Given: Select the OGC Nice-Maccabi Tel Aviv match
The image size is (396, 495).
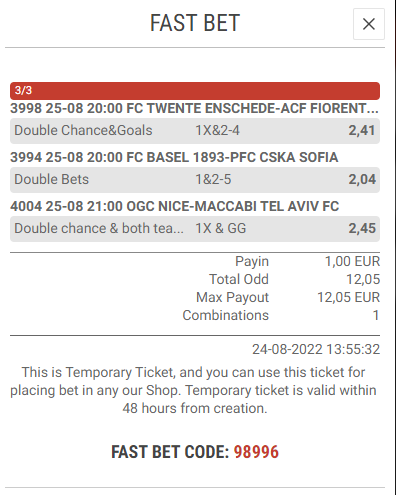Looking at the screenshot, I should coord(174,206).
